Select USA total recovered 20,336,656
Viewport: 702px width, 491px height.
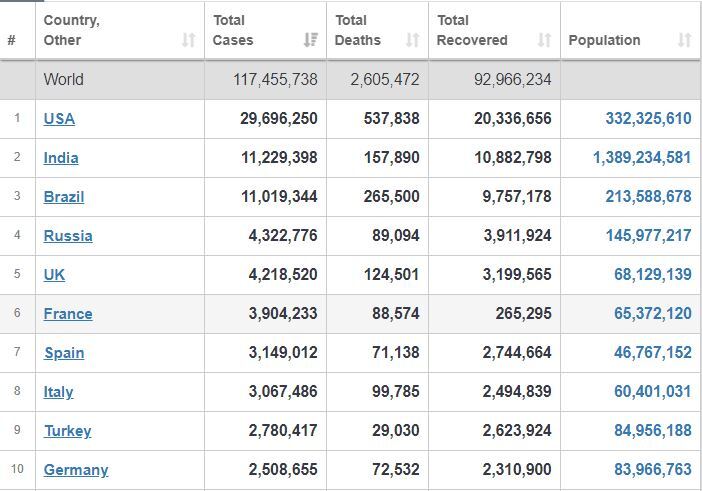pyautogui.click(x=513, y=119)
